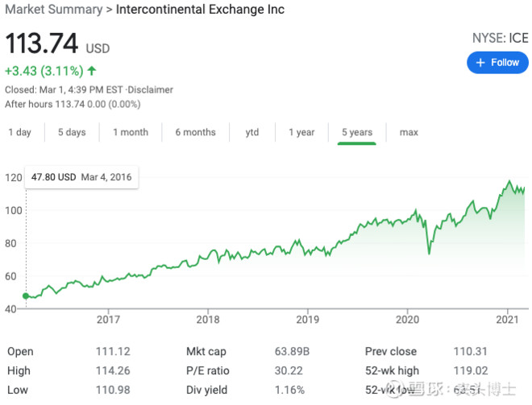Click the 2020 x-axis label
The width and height of the screenshot is (532, 405).
408,320
